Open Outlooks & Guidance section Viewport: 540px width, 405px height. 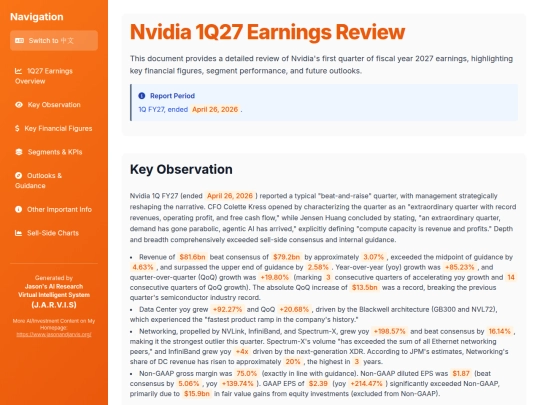pos(54,180)
